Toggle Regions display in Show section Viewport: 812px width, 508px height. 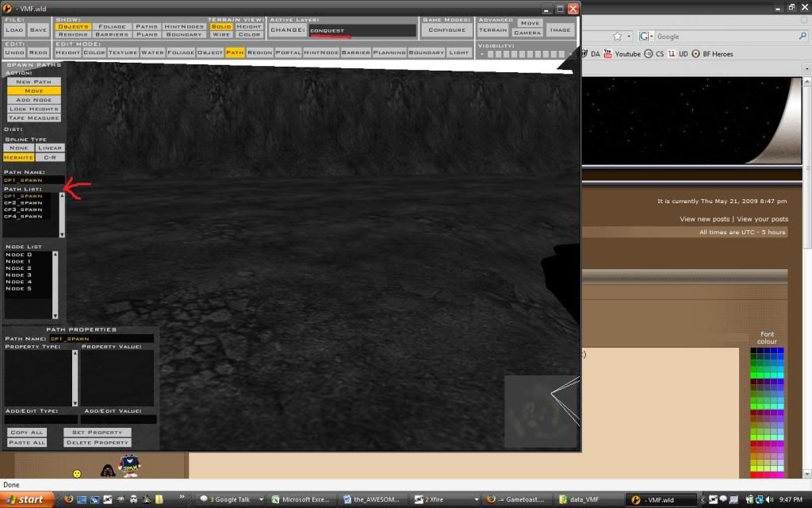point(73,34)
